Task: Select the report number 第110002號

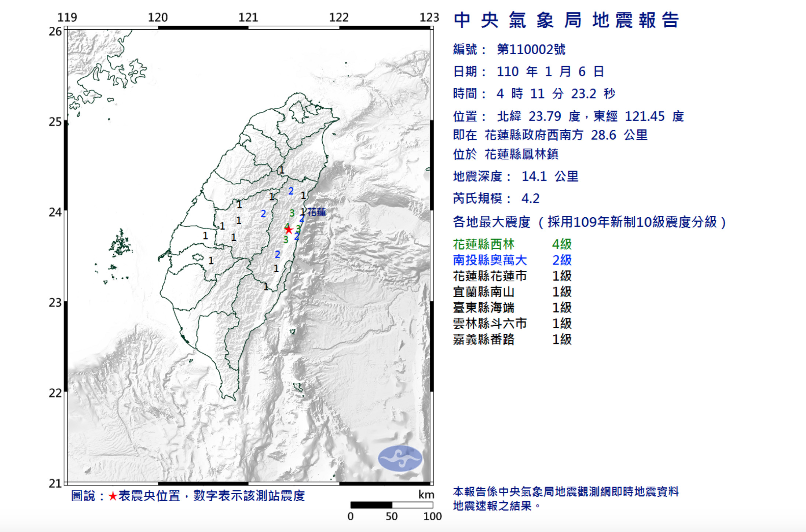Action: (531, 49)
